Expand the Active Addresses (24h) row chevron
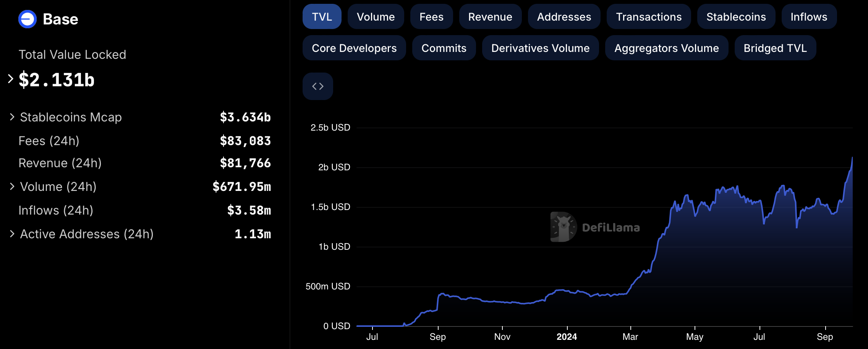The height and width of the screenshot is (349, 868). (x=12, y=234)
